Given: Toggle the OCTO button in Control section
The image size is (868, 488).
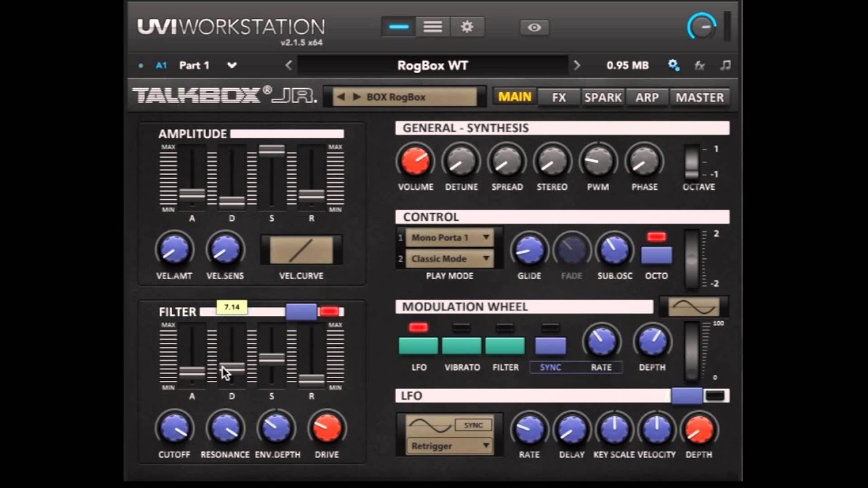Looking at the screenshot, I should (656, 255).
